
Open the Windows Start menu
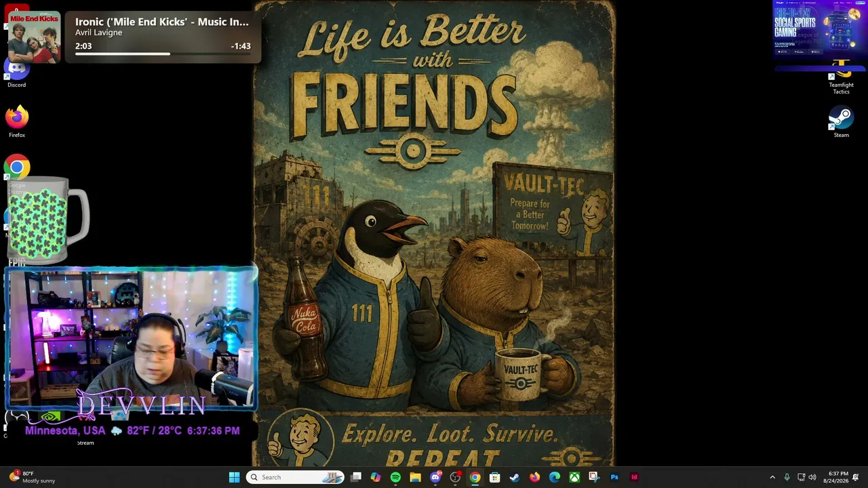point(234,477)
